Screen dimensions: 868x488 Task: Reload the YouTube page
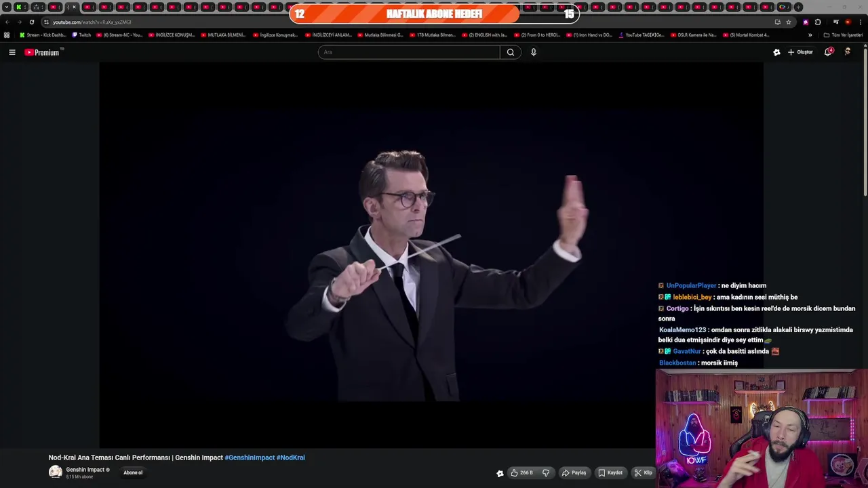coord(31,22)
